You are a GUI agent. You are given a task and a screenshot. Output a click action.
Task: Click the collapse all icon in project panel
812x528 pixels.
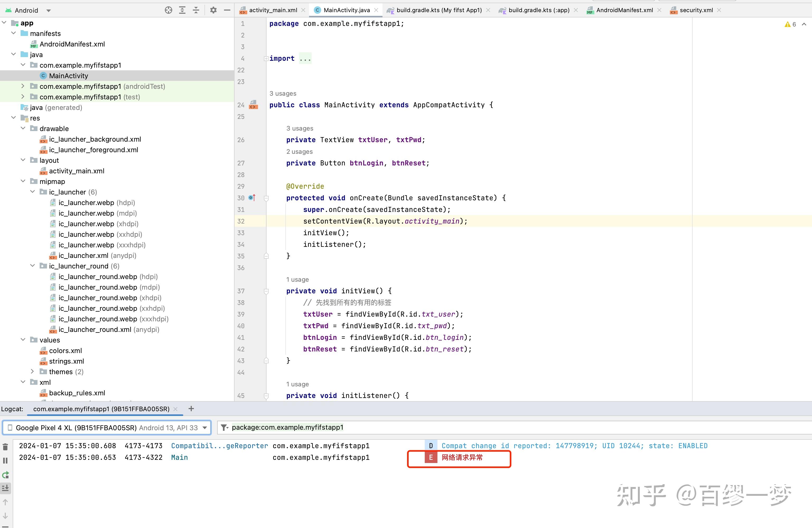[x=196, y=10]
